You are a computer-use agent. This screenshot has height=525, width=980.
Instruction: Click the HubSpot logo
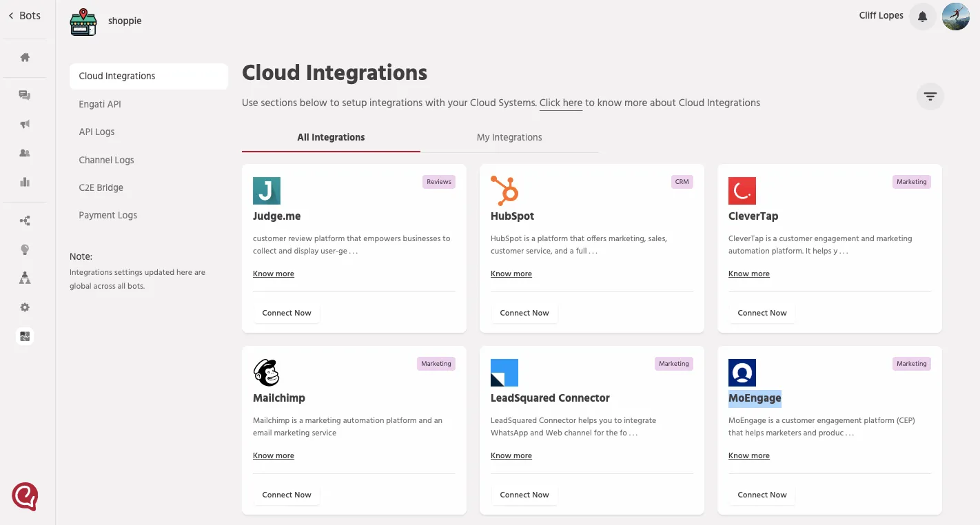click(504, 191)
